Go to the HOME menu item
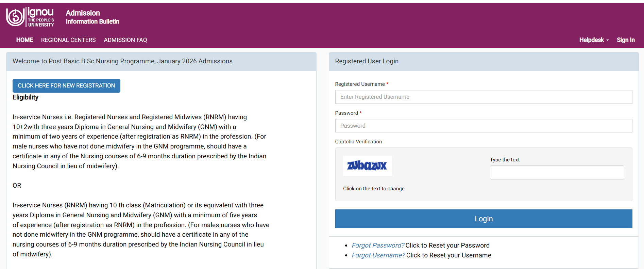The height and width of the screenshot is (269, 644). (24, 40)
